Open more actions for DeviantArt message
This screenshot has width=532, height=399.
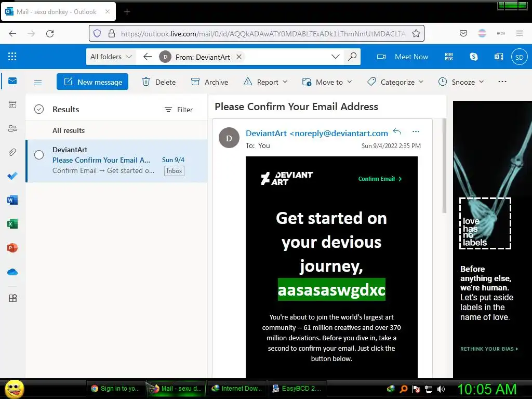pos(416,131)
